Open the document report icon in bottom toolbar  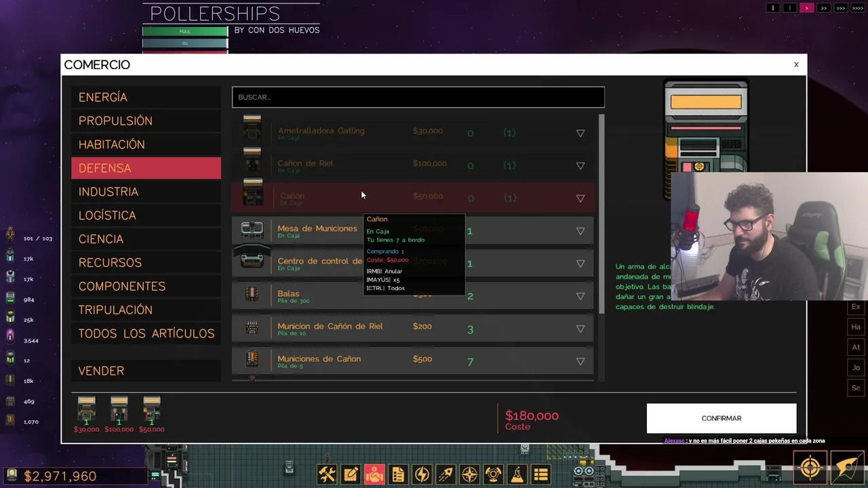coord(398,474)
